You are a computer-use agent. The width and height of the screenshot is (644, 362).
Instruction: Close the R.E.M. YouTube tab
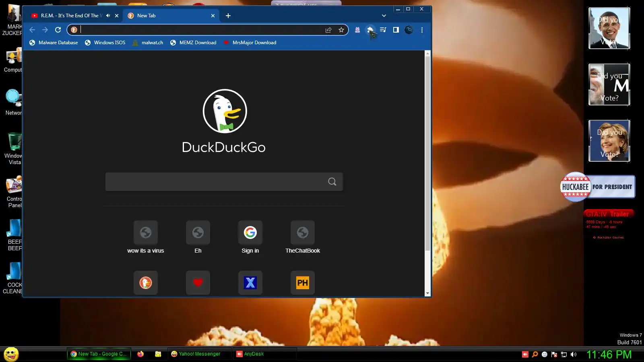117,16
